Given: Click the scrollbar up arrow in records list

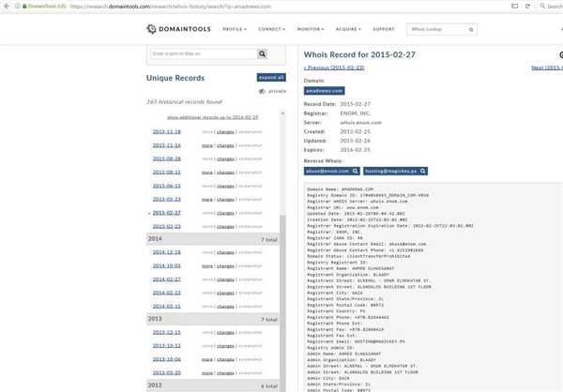Looking at the screenshot, I should [282, 113].
